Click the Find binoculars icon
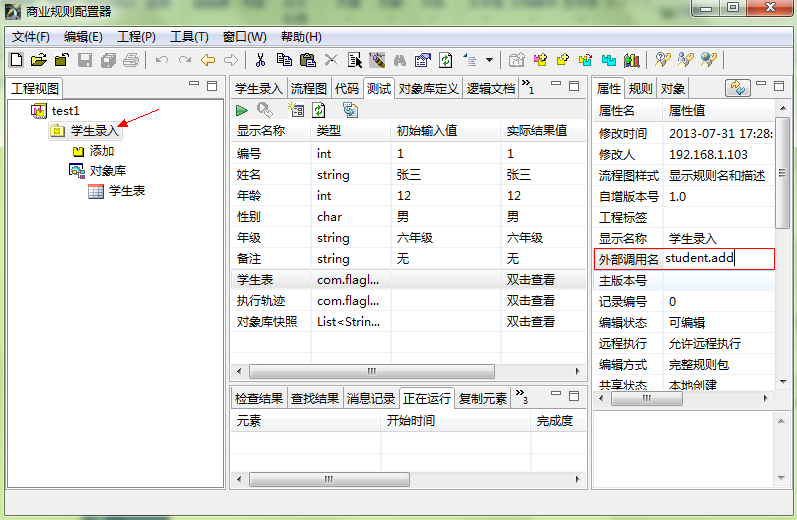Viewport: 797px width, 520px height. click(x=400, y=60)
